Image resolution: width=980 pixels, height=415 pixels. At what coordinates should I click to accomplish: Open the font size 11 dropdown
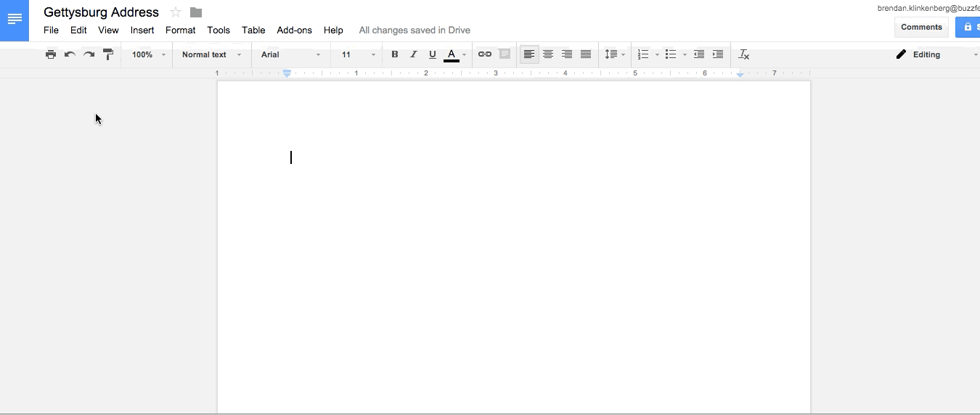click(358, 54)
